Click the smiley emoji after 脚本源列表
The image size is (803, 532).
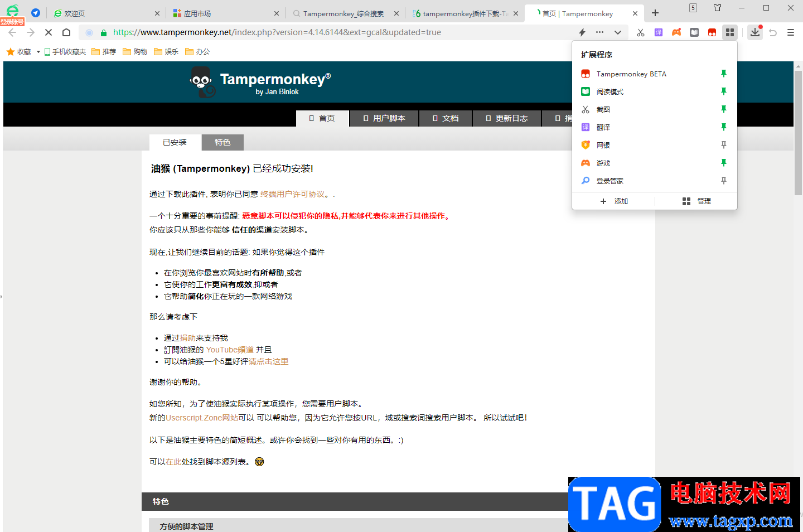pyautogui.click(x=259, y=462)
